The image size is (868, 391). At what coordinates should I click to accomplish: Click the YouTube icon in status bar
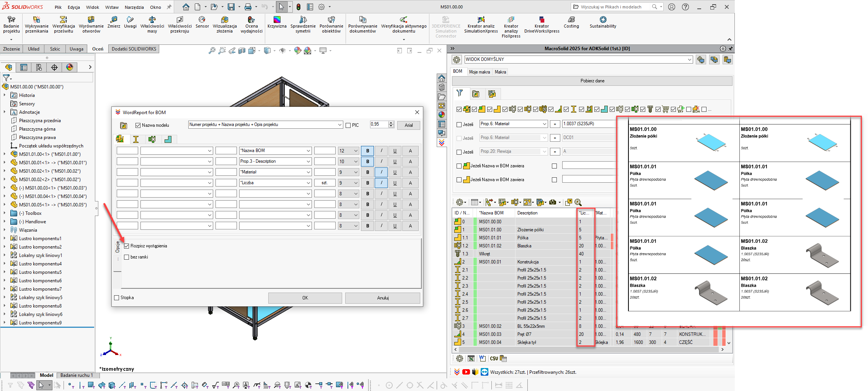(466, 372)
